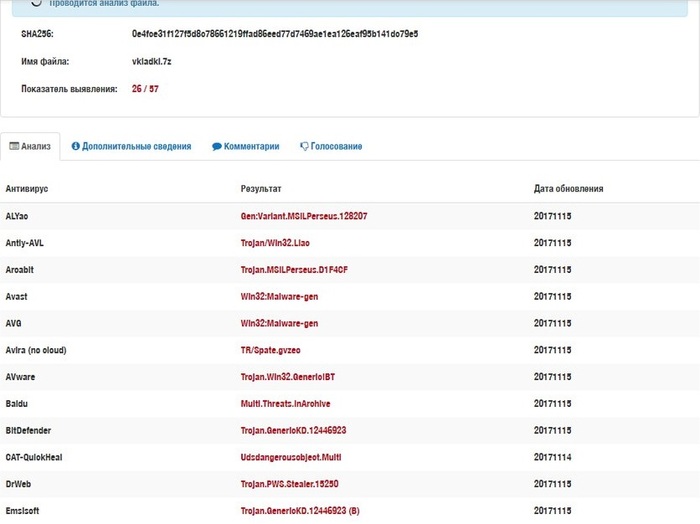Viewport: 700px width, 524px height.
Task: Click the Emsisoft row result text
Action: 300,511
